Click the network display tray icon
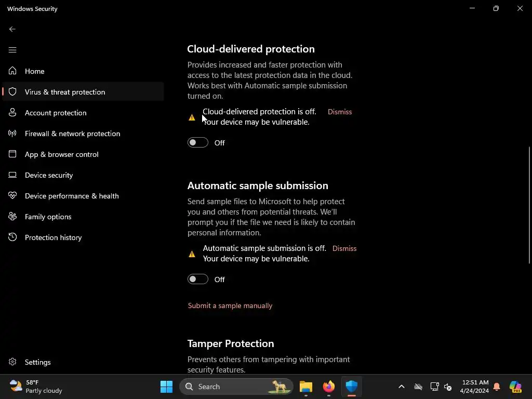This screenshot has width=532, height=399. 434,387
